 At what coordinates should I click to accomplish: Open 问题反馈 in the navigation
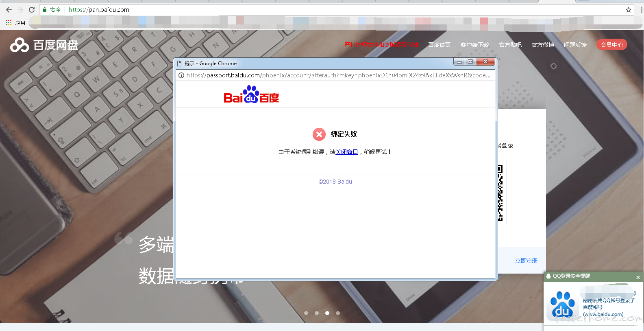[575, 45]
